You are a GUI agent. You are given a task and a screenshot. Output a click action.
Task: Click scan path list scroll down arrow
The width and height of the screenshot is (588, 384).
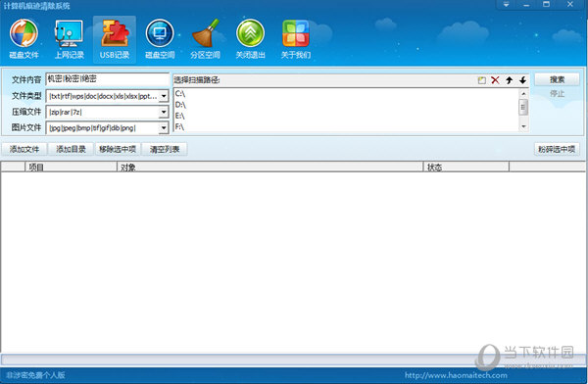523,126
